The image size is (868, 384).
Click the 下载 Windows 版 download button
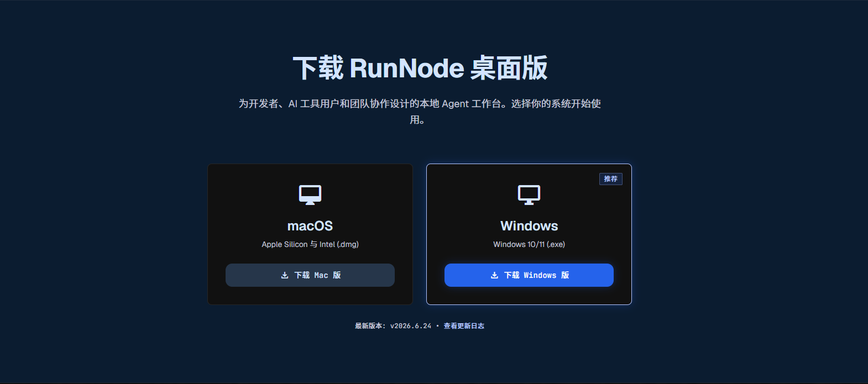pos(529,275)
